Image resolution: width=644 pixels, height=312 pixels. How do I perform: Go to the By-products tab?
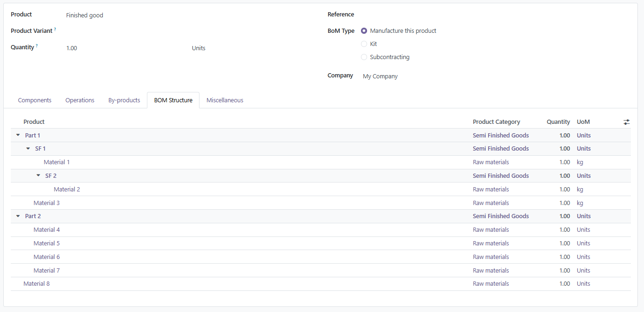click(x=124, y=100)
